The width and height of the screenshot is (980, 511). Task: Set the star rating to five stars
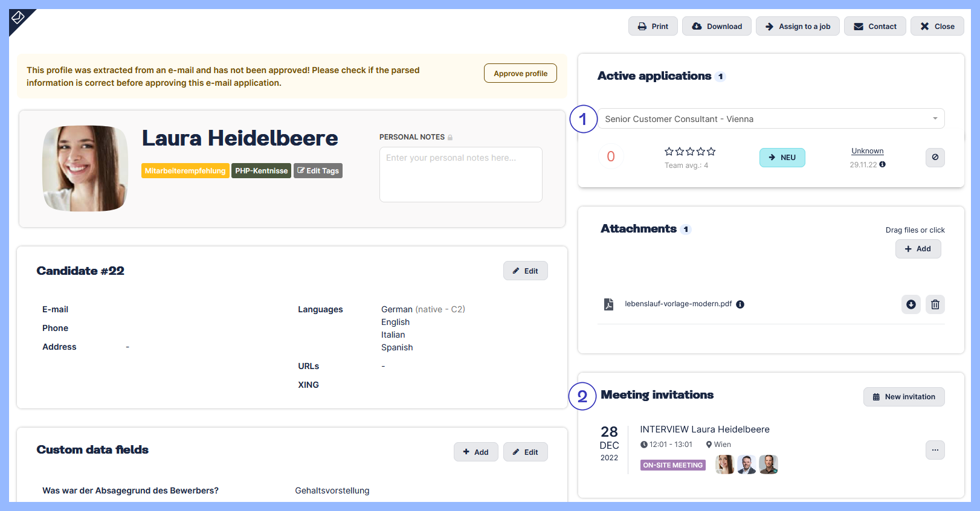(x=711, y=152)
